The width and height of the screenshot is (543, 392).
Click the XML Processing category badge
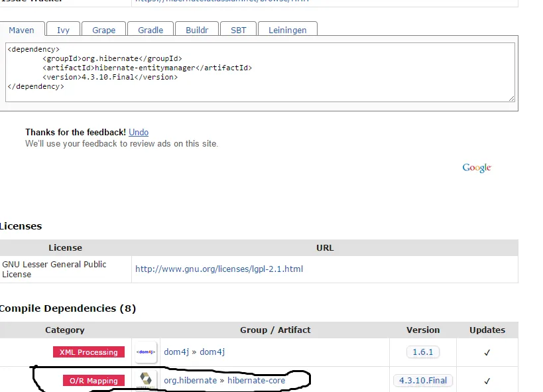coord(89,352)
